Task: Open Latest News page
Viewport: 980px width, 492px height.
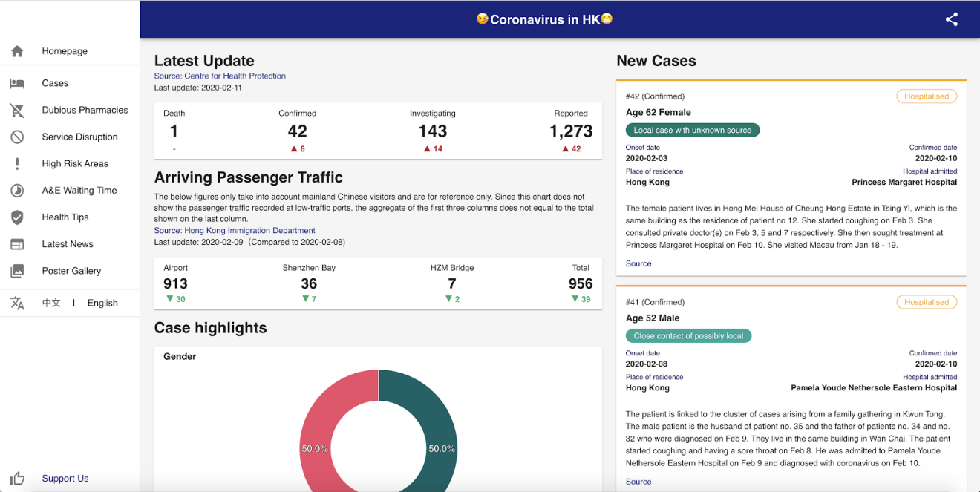Action: [68, 244]
